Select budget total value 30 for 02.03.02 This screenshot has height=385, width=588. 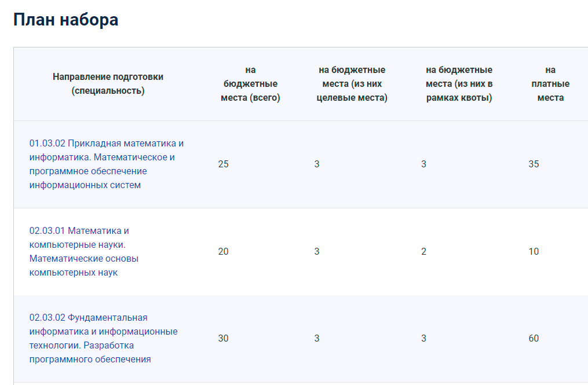point(223,339)
